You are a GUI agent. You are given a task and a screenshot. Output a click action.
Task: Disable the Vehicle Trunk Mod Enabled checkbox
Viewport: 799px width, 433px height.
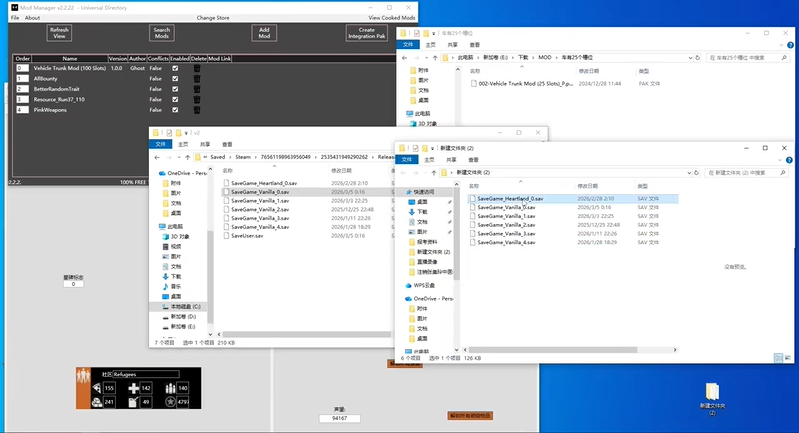tap(175, 68)
